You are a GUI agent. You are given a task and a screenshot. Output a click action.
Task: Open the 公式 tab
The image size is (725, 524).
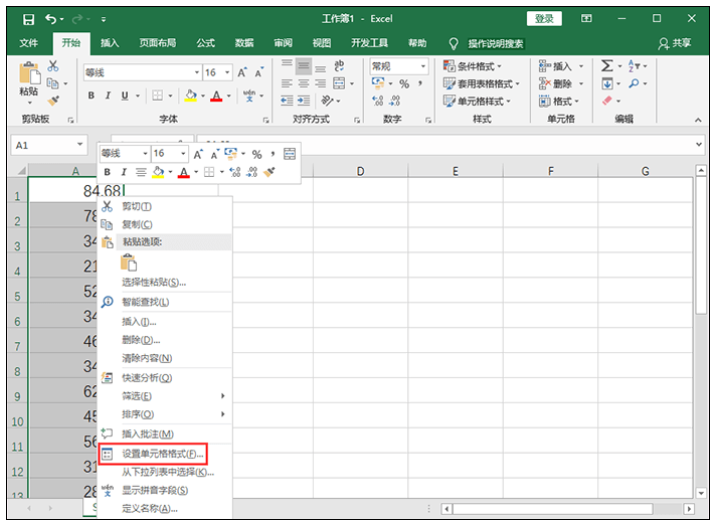click(205, 43)
